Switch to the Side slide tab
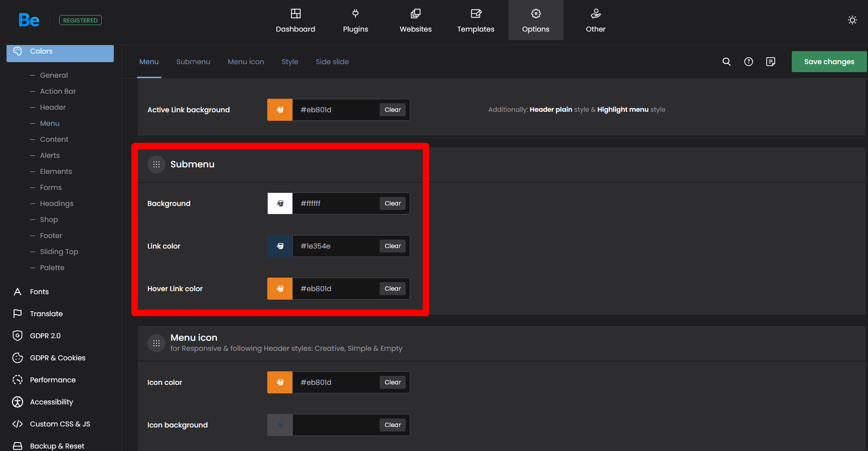This screenshot has width=868, height=451. pos(332,62)
